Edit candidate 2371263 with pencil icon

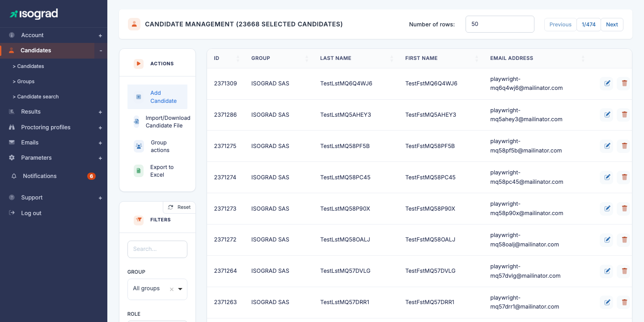coord(607,302)
